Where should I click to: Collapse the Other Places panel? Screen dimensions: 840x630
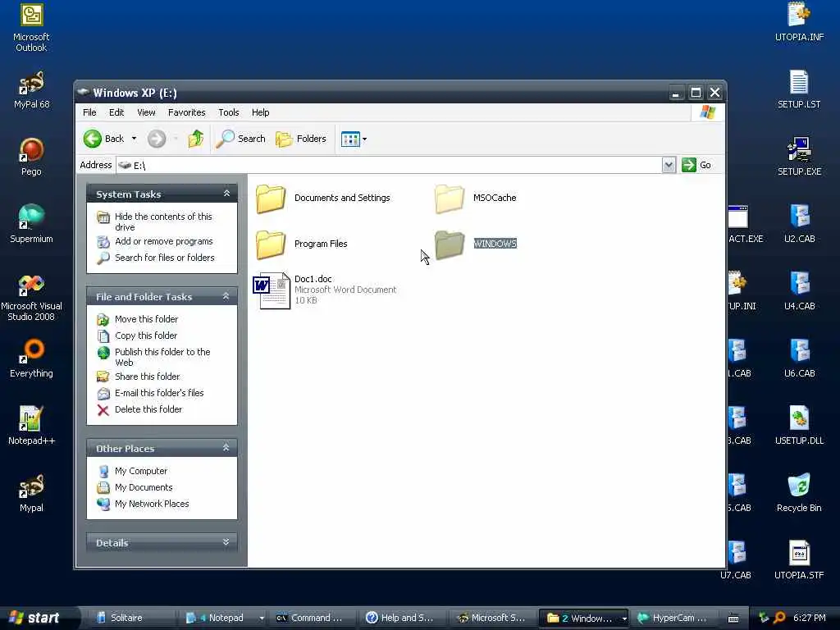point(226,448)
